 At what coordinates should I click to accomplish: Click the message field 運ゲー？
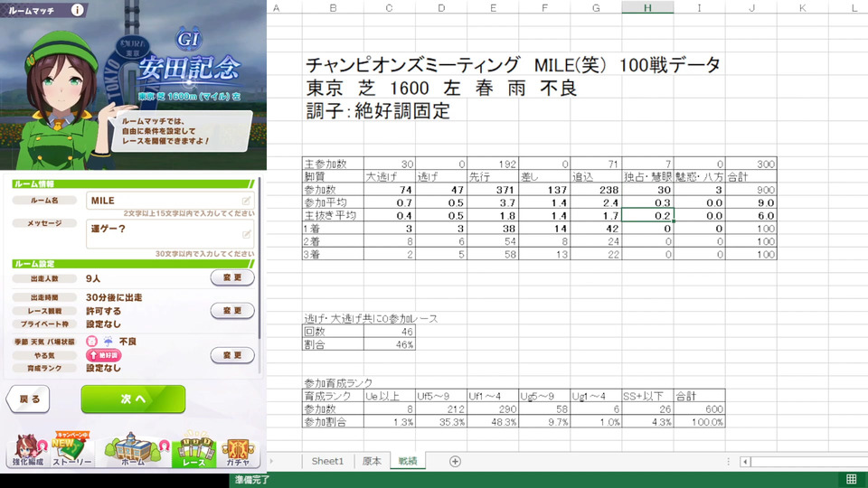point(171,233)
